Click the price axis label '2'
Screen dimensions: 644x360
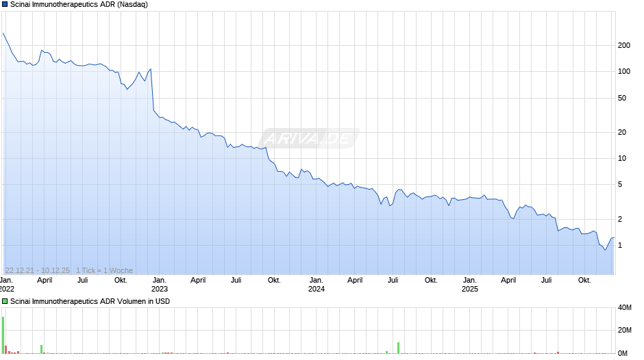tap(620, 219)
